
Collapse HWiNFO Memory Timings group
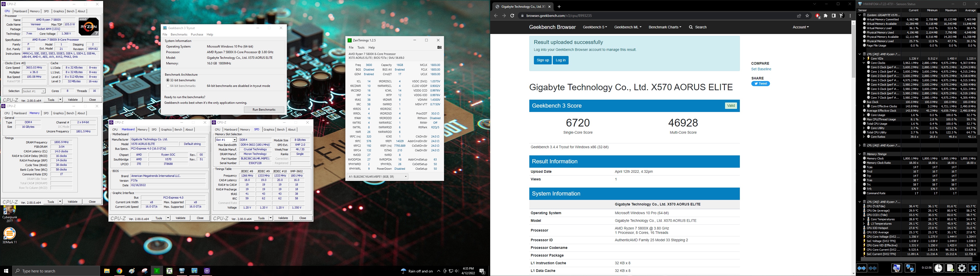860,154
